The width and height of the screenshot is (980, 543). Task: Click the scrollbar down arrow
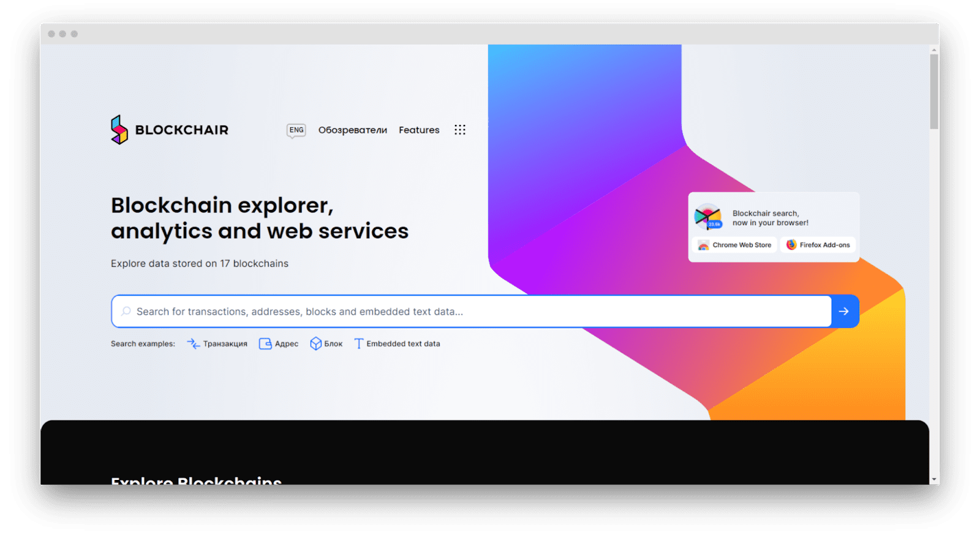point(933,479)
